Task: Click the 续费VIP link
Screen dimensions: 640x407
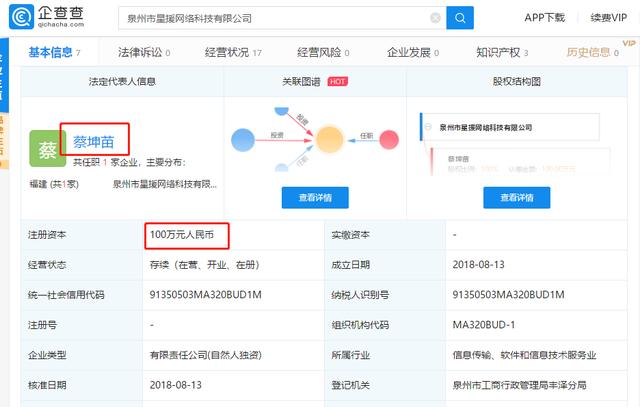Action: click(x=609, y=18)
